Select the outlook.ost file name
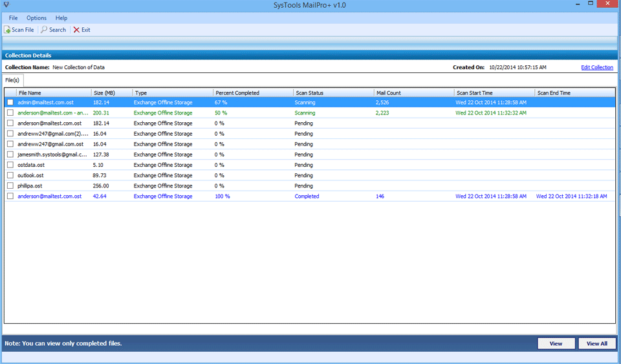The height and width of the screenshot is (364, 621). (x=30, y=175)
